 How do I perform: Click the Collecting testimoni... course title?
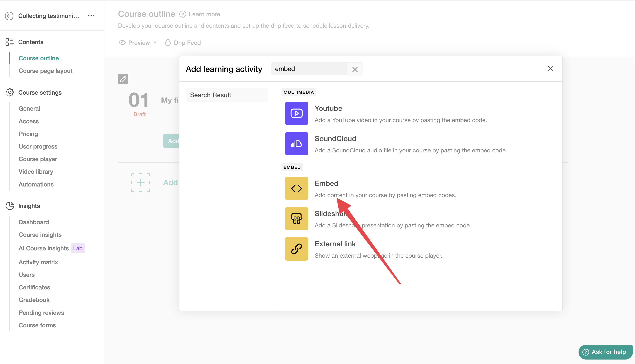[x=49, y=16]
